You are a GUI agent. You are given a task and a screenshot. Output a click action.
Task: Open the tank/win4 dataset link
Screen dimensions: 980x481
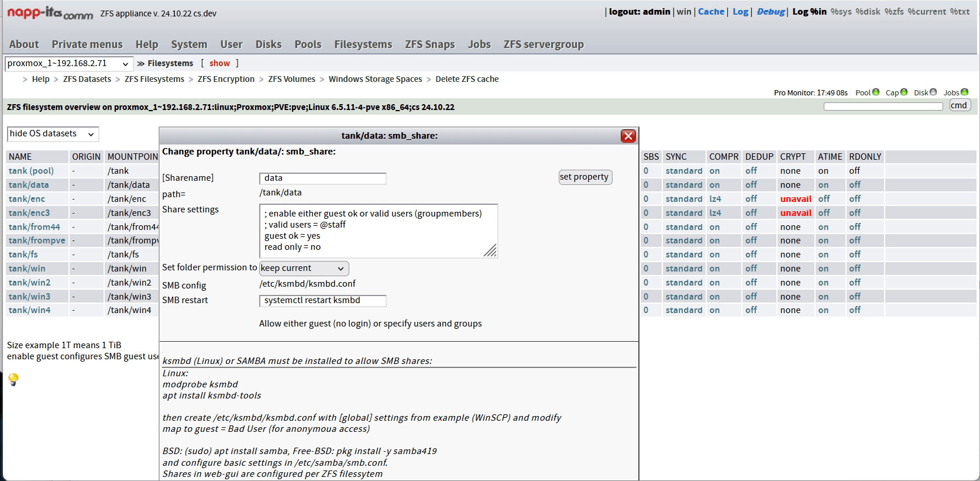coord(29,310)
